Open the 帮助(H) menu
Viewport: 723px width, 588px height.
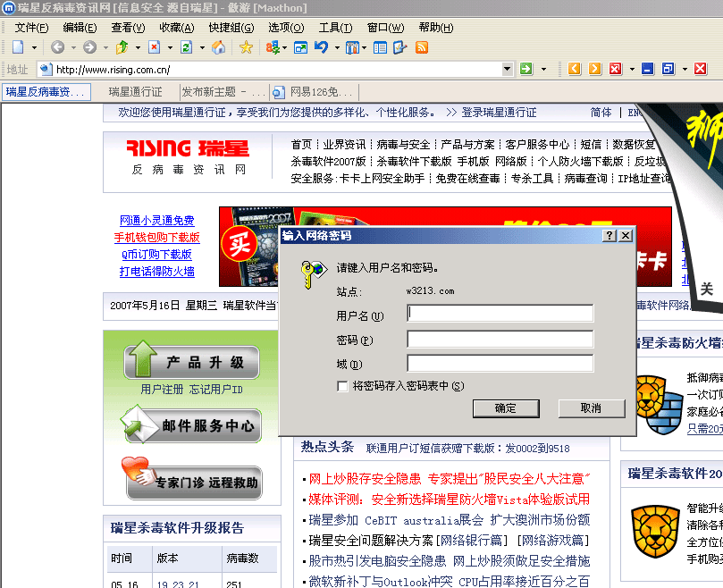pyautogui.click(x=436, y=28)
